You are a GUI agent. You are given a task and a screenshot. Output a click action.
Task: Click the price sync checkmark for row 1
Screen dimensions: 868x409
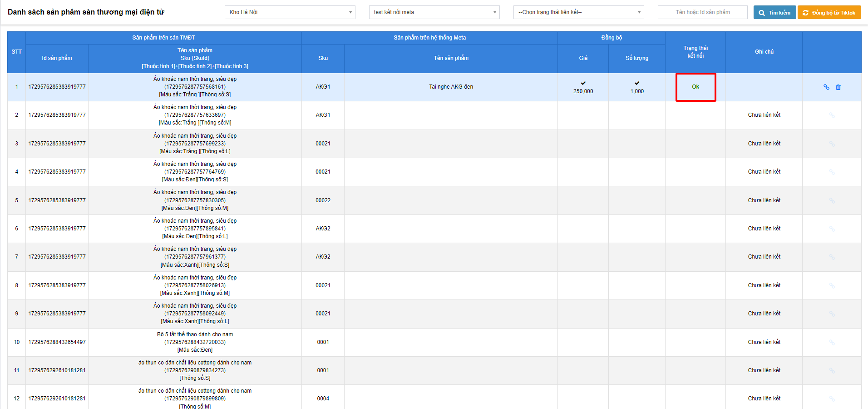(x=583, y=83)
